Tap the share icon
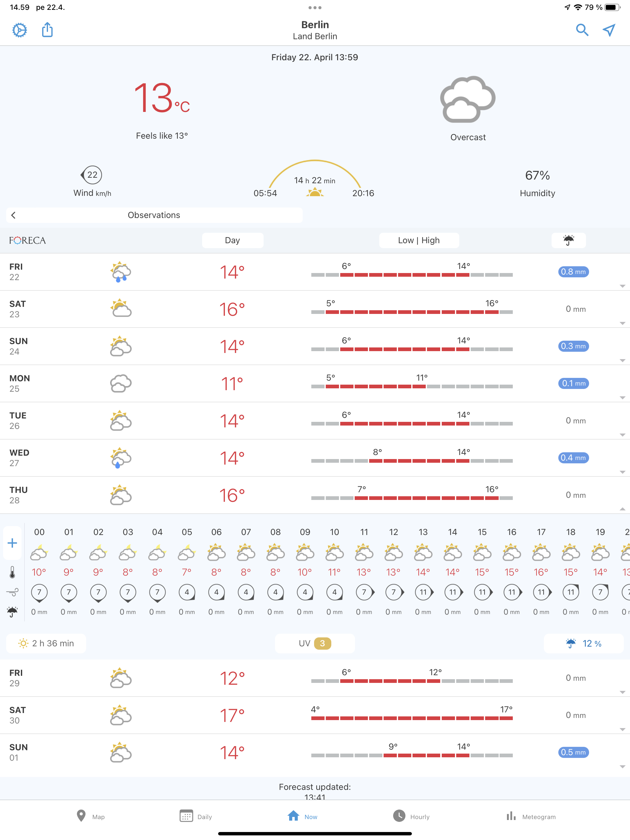Image resolution: width=630 pixels, height=840 pixels. [x=47, y=30]
